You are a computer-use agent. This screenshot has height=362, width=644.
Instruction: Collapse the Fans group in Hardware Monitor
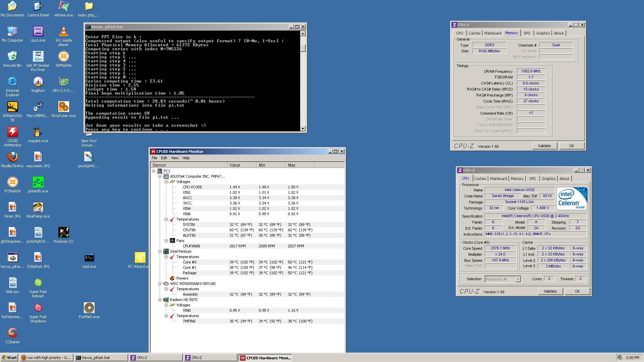click(166, 241)
